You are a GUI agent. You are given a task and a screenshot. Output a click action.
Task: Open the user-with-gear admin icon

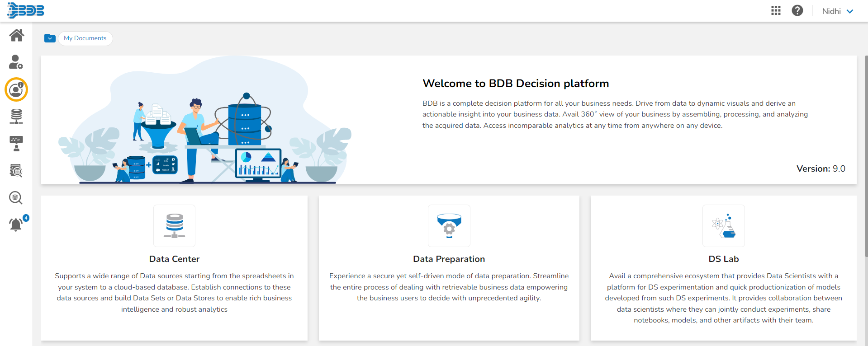(16, 62)
